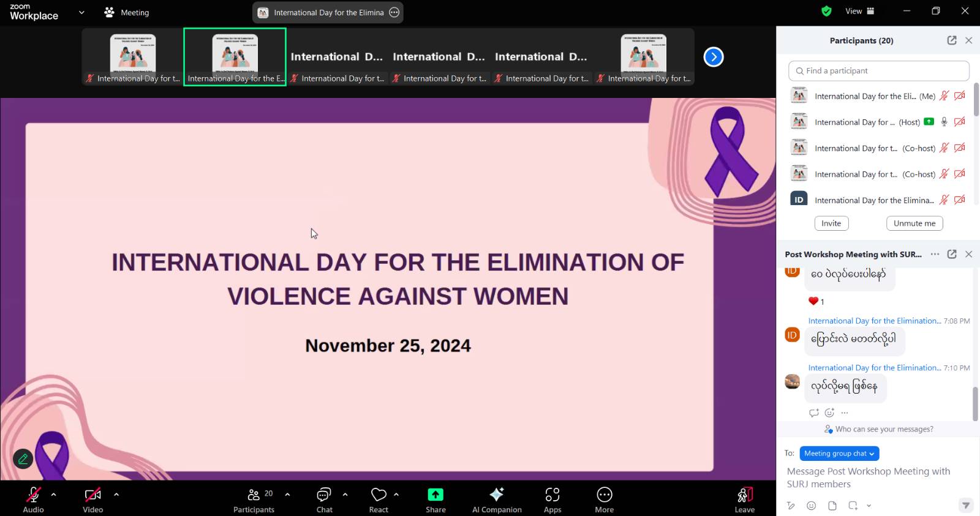Open the emoji picker in chat
Image resolution: width=980 pixels, height=516 pixels.
(x=811, y=506)
